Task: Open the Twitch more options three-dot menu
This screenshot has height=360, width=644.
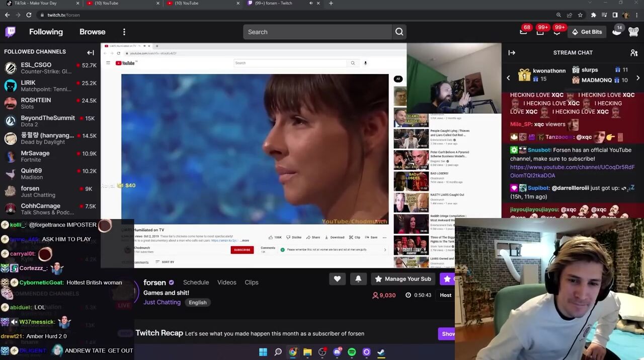Action: pyautogui.click(x=124, y=32)
